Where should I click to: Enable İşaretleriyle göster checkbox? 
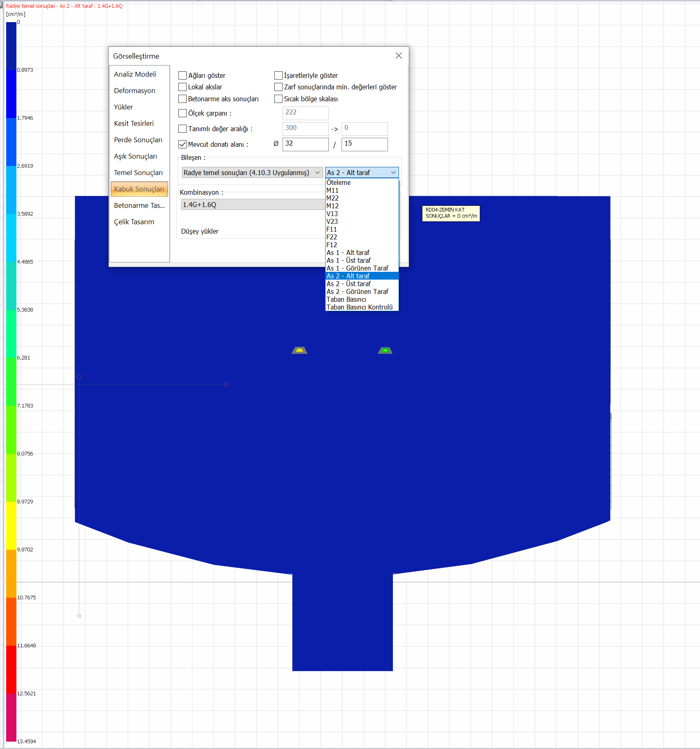(278, 75)
